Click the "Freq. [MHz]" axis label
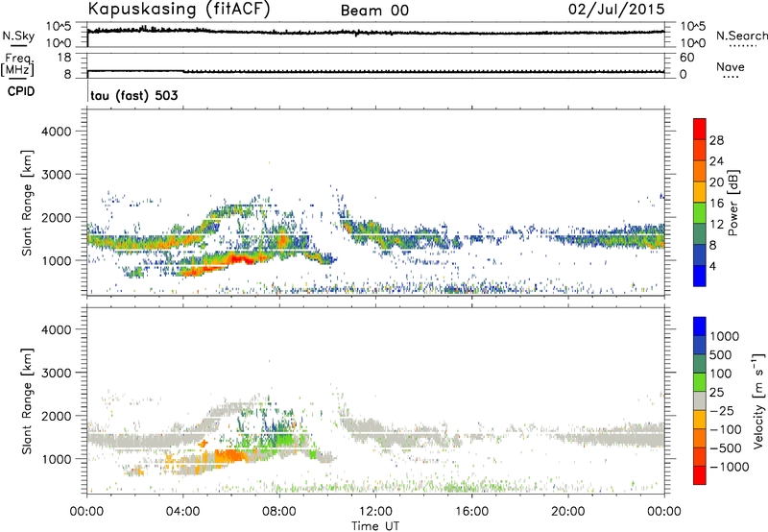 (x=18, y=64)
